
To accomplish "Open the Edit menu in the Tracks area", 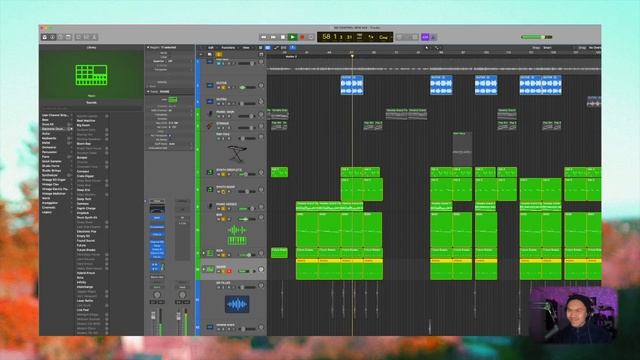I will point(211,48).
